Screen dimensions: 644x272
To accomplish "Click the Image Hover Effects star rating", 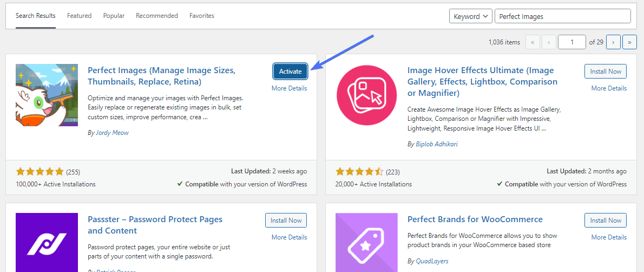I will (x=359, y=172).
